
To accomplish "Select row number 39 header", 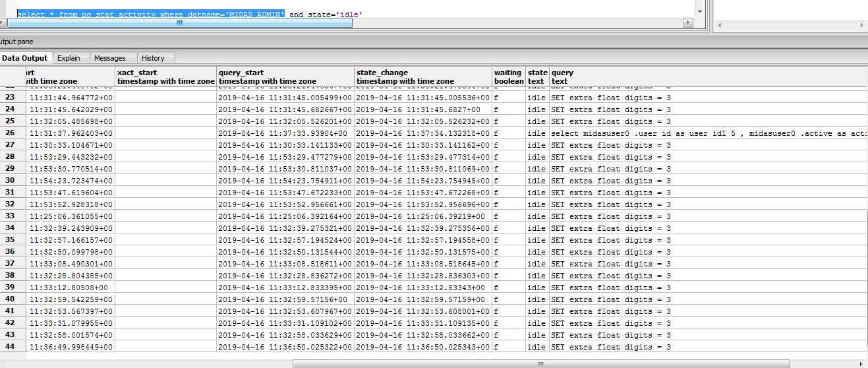I will (x=13, y=287).
